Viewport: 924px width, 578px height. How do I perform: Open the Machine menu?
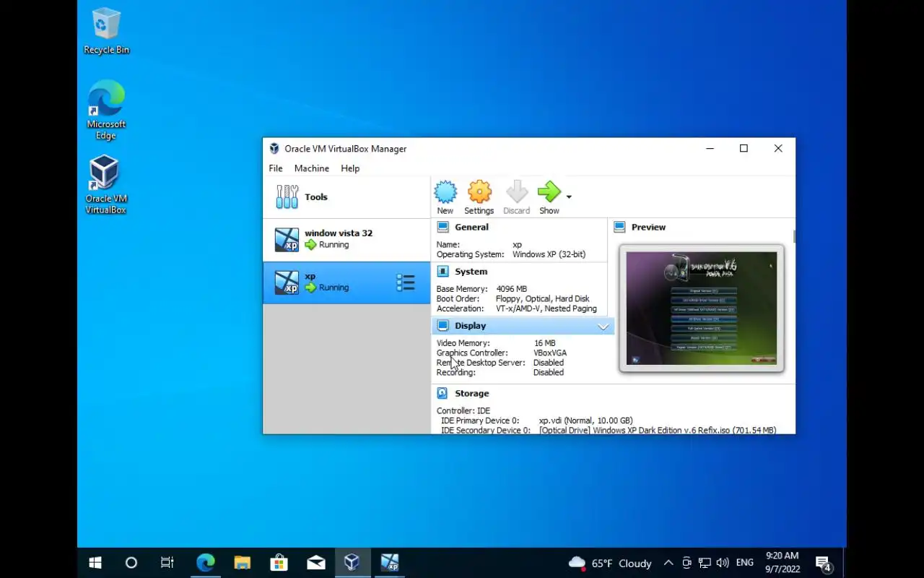pos(312,168)
